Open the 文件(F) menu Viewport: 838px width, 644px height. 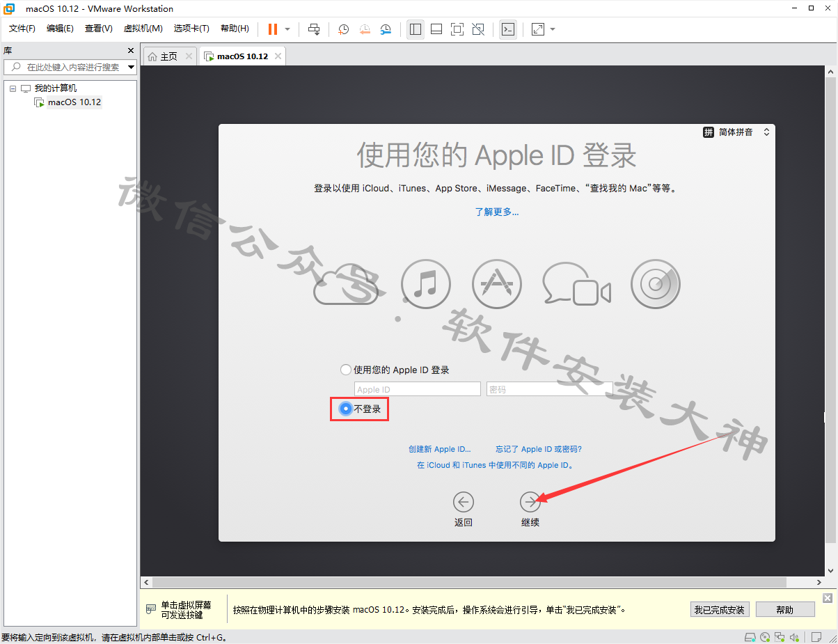[22, 29]
